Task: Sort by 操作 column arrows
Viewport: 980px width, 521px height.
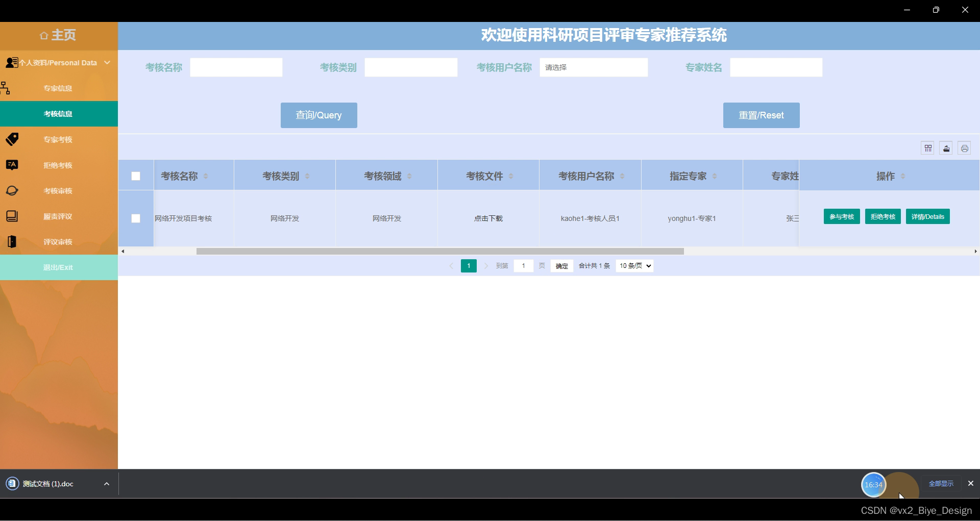Action: [903, 176]
